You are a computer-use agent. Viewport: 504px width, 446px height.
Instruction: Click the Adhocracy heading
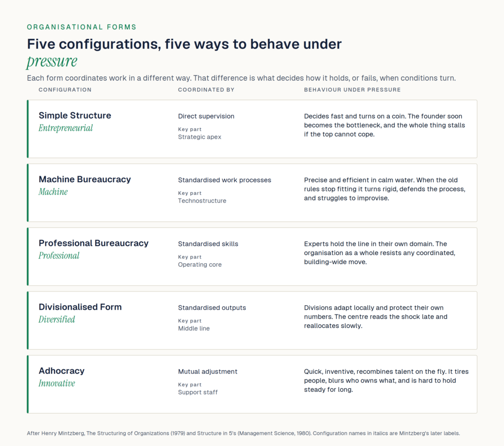(x=62, y=371)
